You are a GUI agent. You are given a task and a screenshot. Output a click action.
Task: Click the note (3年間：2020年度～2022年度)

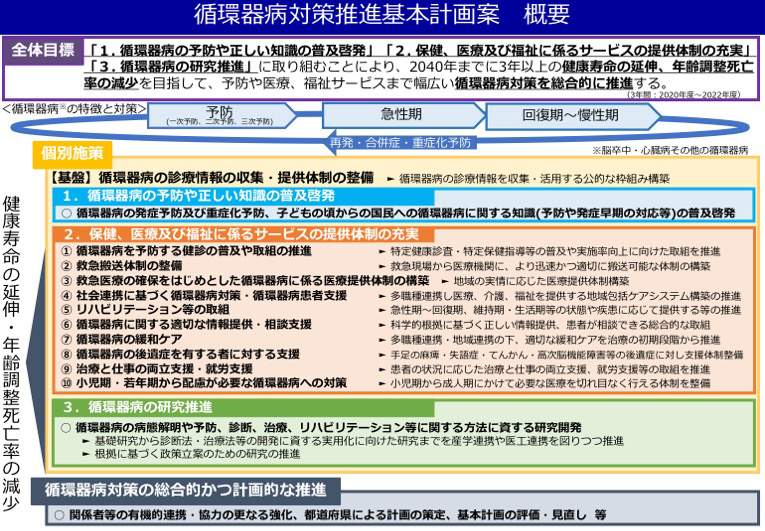tap(683, 95)
